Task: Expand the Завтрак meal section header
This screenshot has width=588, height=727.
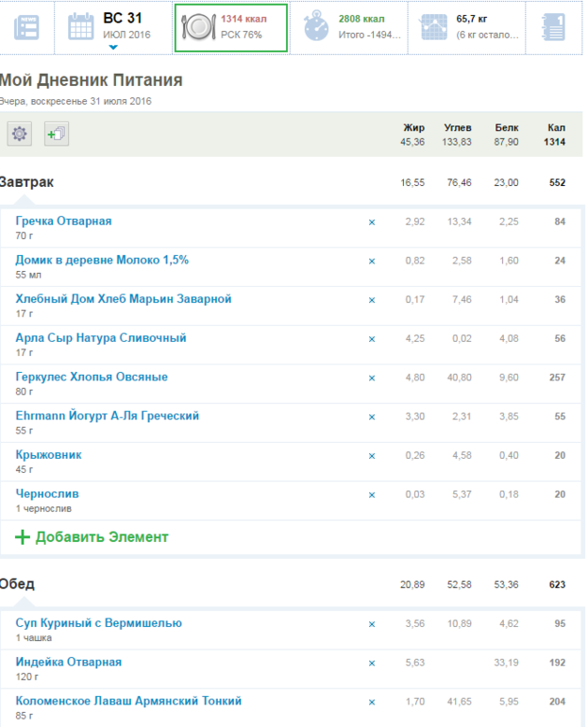Action: click(27, 181)
